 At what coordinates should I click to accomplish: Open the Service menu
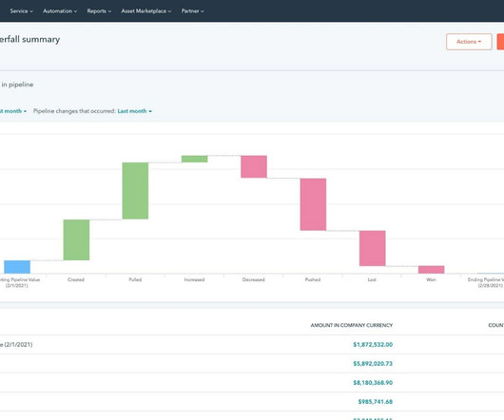click(x=22, y=10)
